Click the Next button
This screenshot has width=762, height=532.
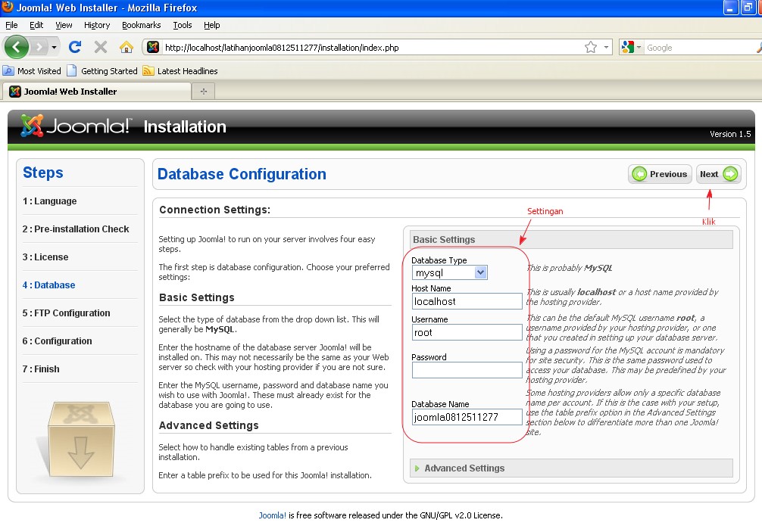[718, 174]
